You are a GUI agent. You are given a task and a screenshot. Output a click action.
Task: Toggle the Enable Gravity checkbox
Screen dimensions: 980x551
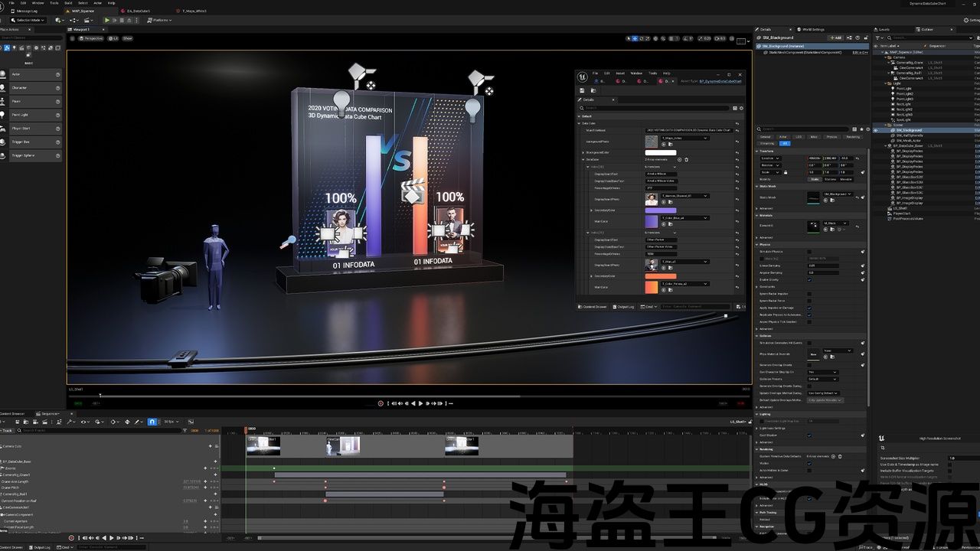point(809,280)
